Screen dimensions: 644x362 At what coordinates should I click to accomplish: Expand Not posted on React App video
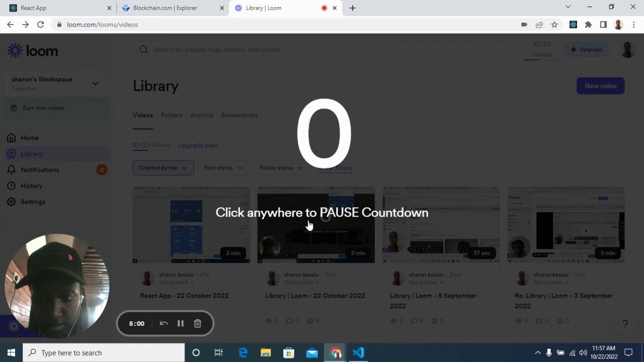(176, 283)
